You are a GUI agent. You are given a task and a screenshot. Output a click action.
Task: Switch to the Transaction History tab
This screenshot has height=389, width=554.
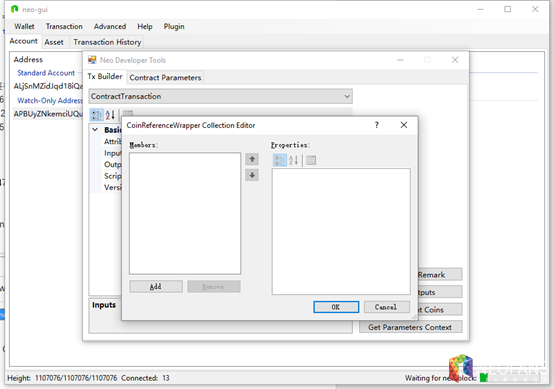click(x=107, y=42)
